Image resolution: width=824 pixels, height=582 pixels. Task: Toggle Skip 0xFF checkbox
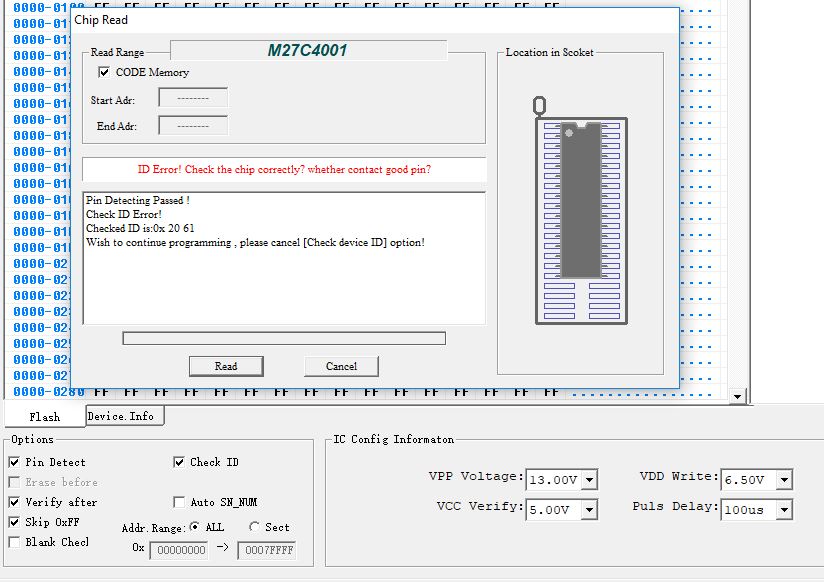(x=15, y=522)
